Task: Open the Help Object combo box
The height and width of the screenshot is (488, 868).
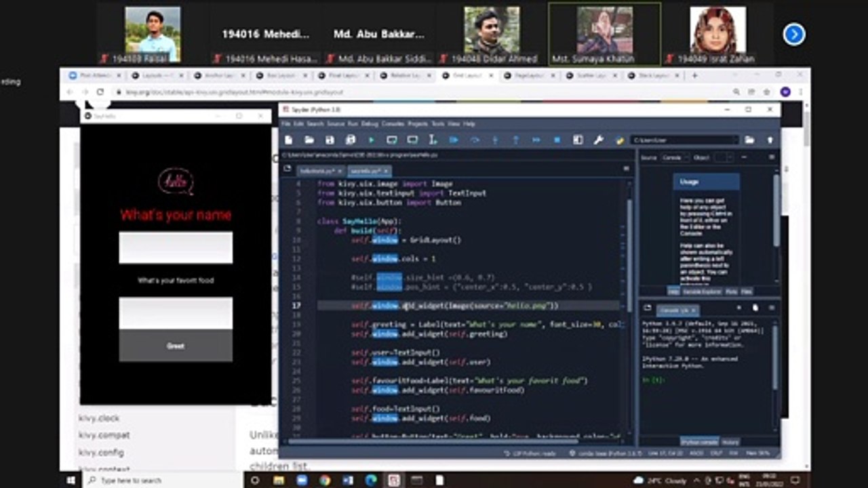Action: [724, 157]
